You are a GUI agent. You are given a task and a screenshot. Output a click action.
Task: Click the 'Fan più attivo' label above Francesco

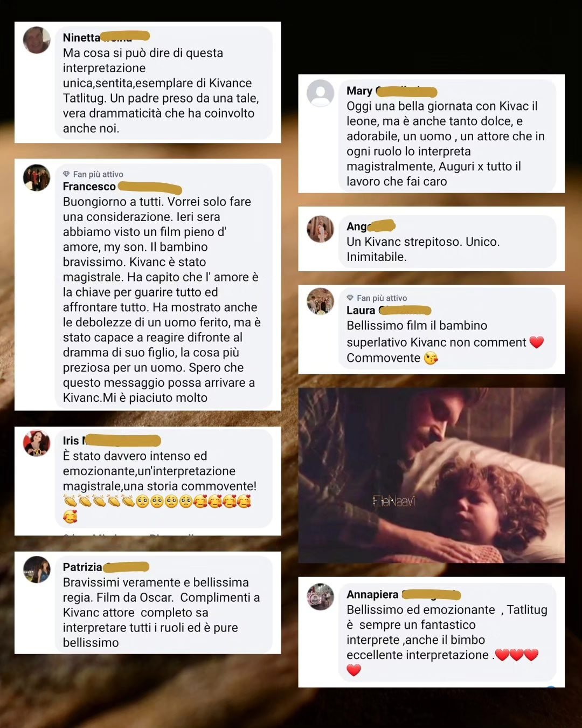98,174
